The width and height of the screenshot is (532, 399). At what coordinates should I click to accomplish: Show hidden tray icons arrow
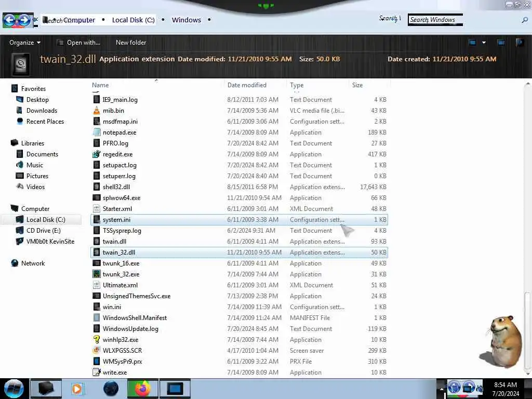(x=442, y=389)
